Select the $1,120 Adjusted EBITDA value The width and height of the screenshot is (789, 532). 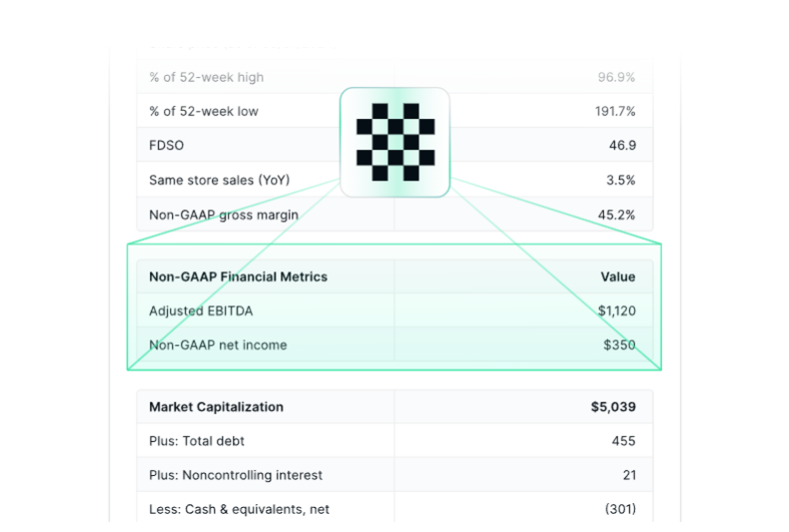616,310
